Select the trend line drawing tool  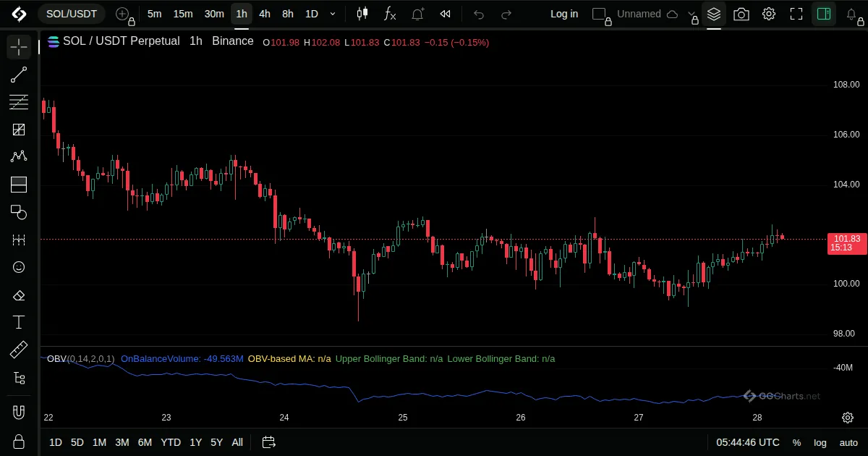[x=19, y=75]
